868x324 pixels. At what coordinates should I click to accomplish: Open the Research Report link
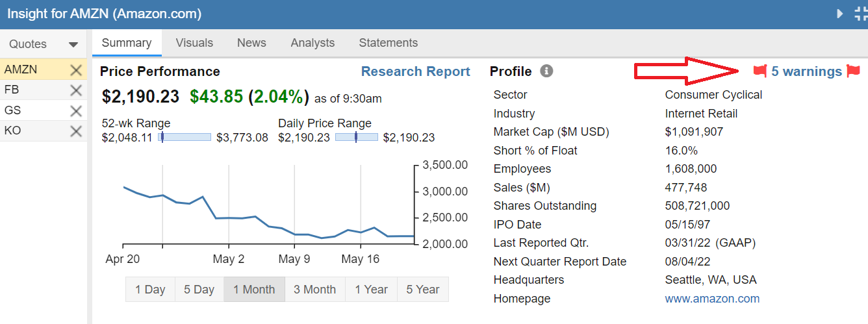click(416, 71)
